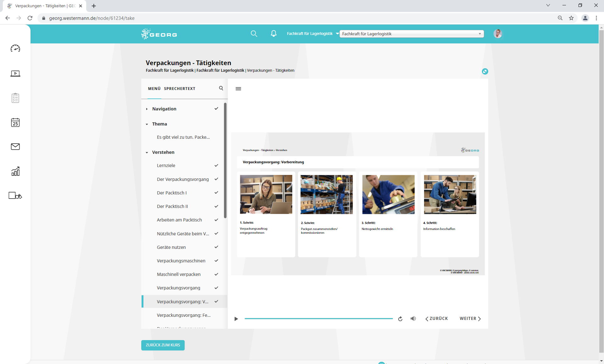604x364 pixels.
Task: Open the Fachkraft für Lagerlogistik combo box
Action: pyautogui.click(x=411, y=34)
